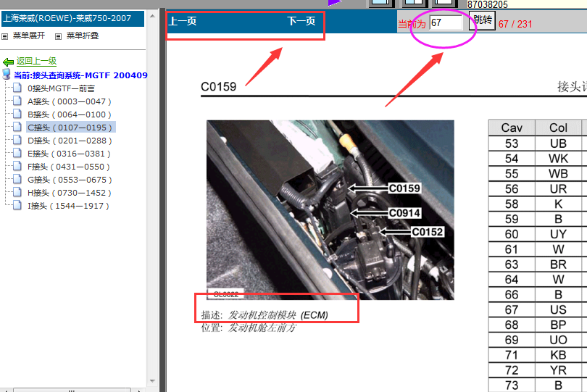Click document icon beside E接头
Screen dimensions: 587x392
point(17,153)
